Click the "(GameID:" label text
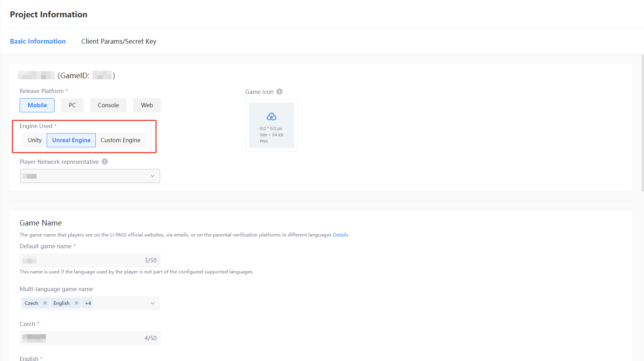This screenshot has height=361, width=644. 73,75
